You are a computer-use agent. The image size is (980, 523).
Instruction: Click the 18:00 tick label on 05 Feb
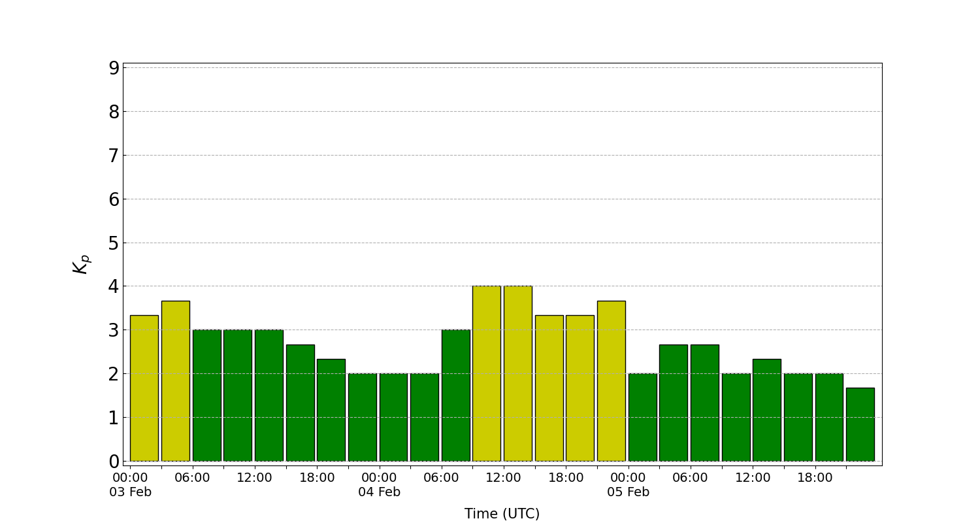[x=815, y=478]
